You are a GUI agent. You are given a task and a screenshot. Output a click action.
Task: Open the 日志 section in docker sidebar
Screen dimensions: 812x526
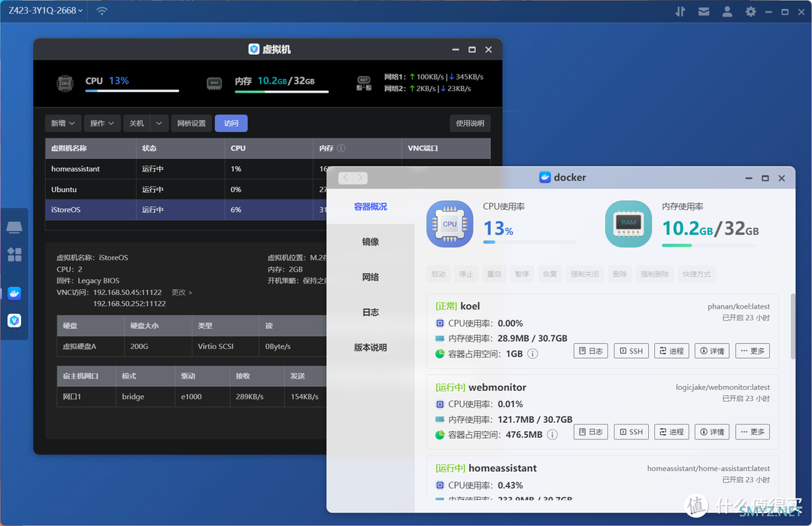click(371, 312)
